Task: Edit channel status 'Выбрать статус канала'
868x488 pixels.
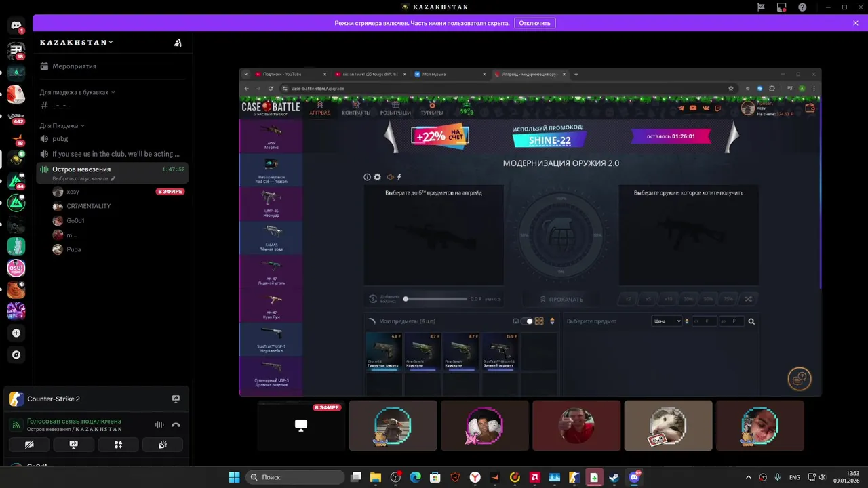Action: click(x=84, y=178)
